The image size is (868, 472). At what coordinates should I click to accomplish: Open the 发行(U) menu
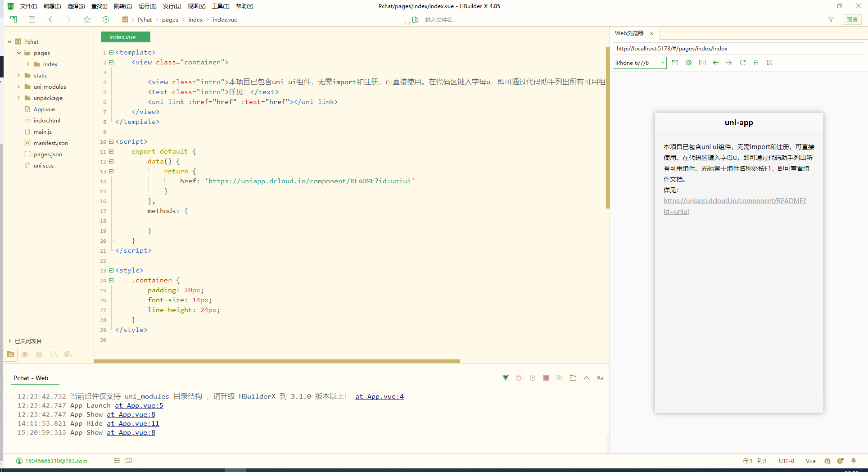(x=172, y=6)
